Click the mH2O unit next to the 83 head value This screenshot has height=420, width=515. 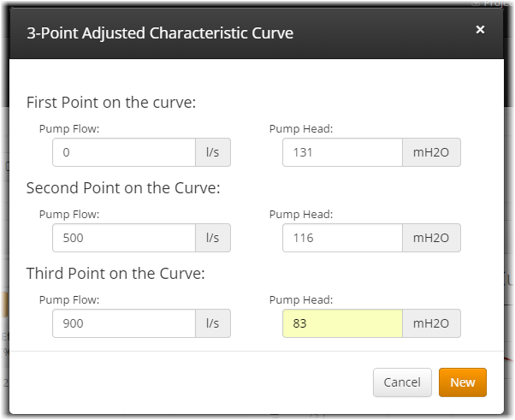click(431, 323)
